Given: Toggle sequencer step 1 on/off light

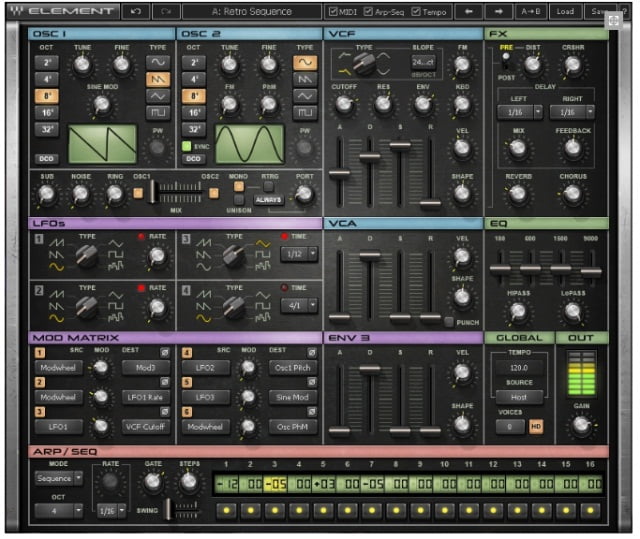Looking at the screenshot, I should pyautogui.click(x=227, y=510).
